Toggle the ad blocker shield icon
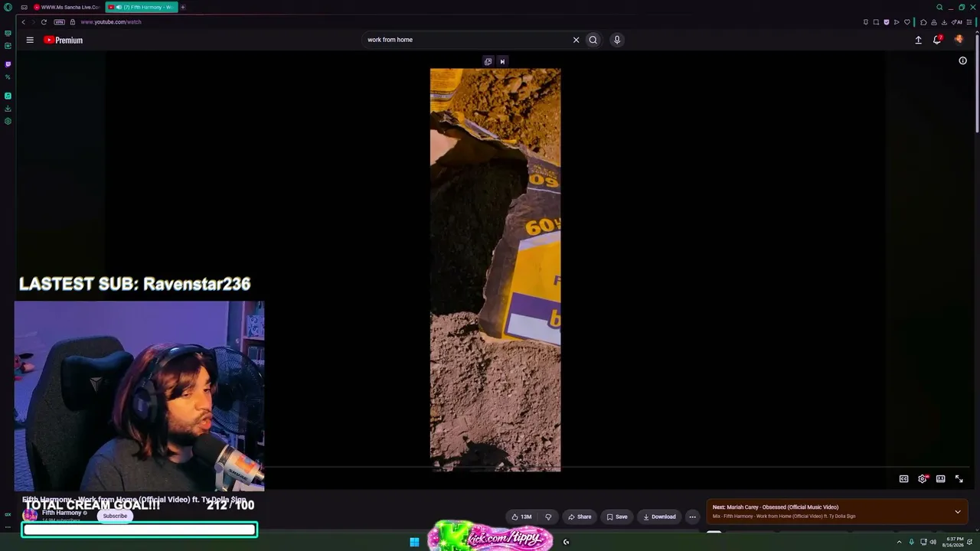This screenshot has height=551, width=980. click(x=887, y=22)
